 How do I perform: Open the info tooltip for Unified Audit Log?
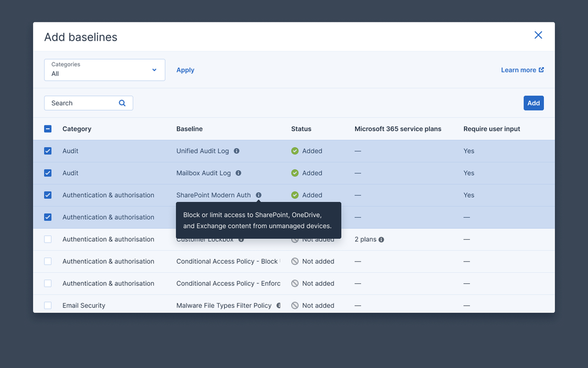[x=236, y=151]
